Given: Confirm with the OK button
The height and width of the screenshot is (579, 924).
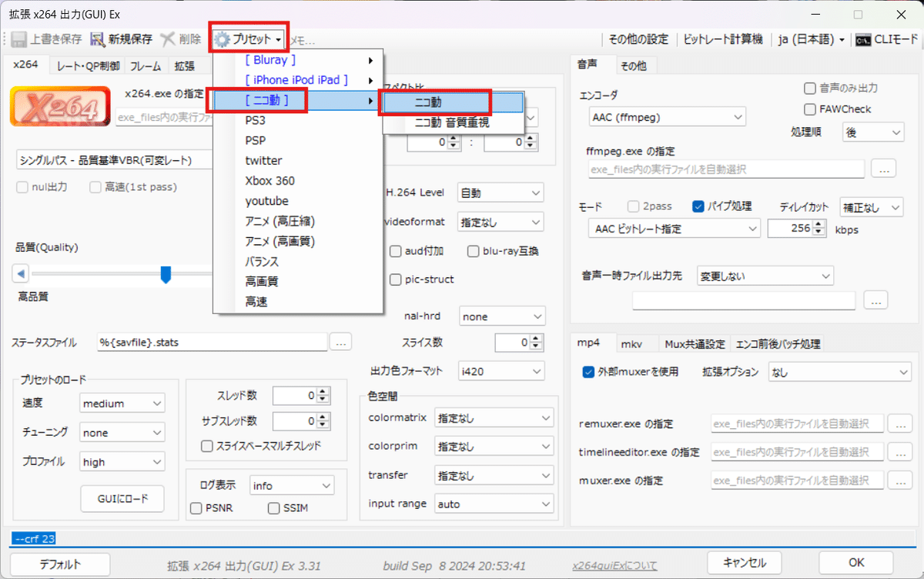Looking at the screenshot, I should point(856,562).
